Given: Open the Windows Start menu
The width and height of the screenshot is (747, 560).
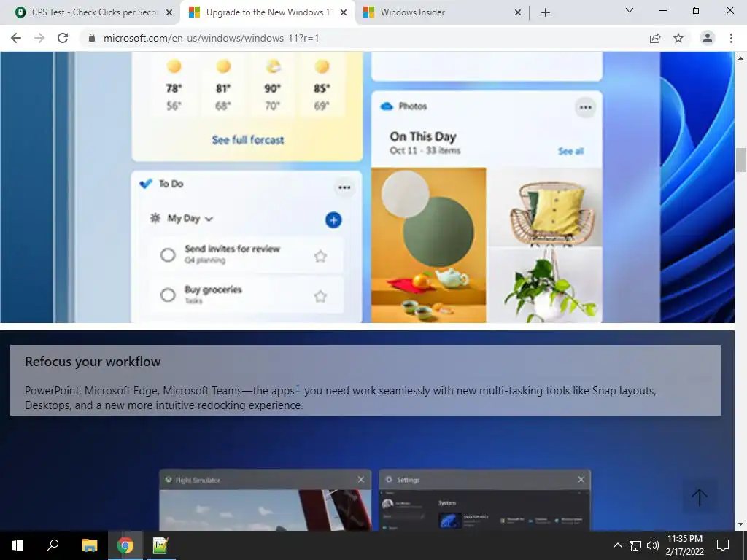Looking at the screenshot, I should pyautogui.click(x=18, y=545).
